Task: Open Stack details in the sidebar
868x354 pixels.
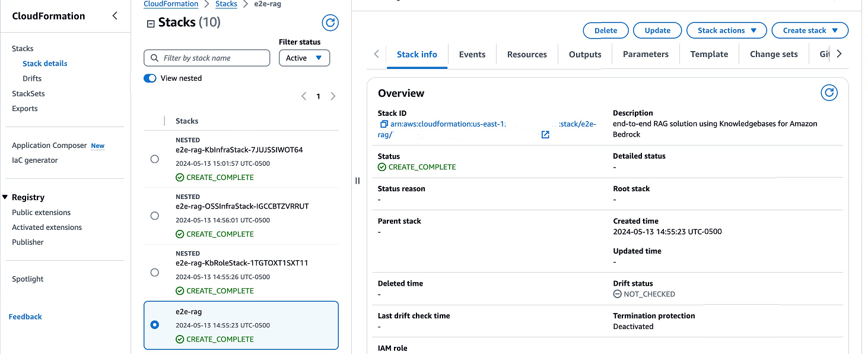Action: [45, 64]
